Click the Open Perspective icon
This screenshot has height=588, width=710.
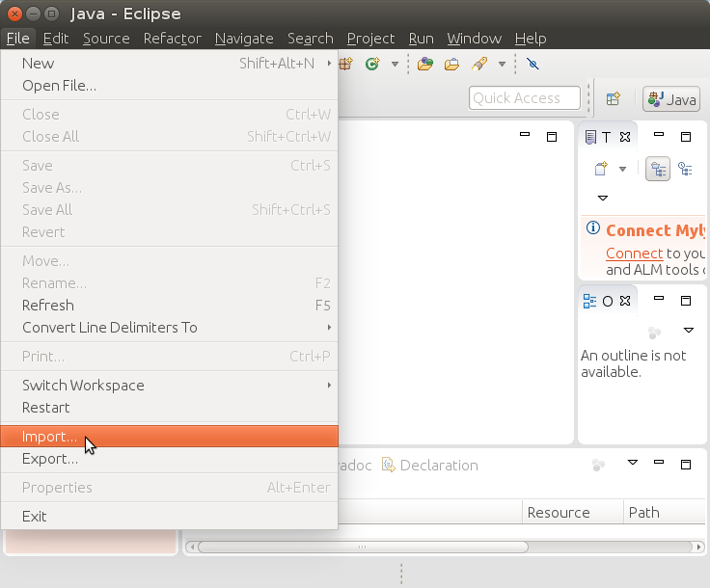coord(613,98)
